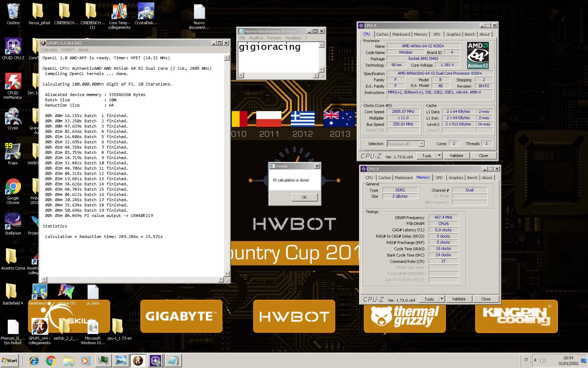Open the Microsoft Windows 10 disc image icon
The image size is (588, 368).
pos(93,332)
